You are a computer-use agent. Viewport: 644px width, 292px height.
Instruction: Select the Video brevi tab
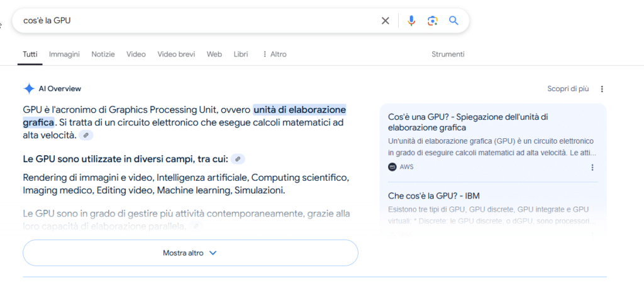click(176, 54)
